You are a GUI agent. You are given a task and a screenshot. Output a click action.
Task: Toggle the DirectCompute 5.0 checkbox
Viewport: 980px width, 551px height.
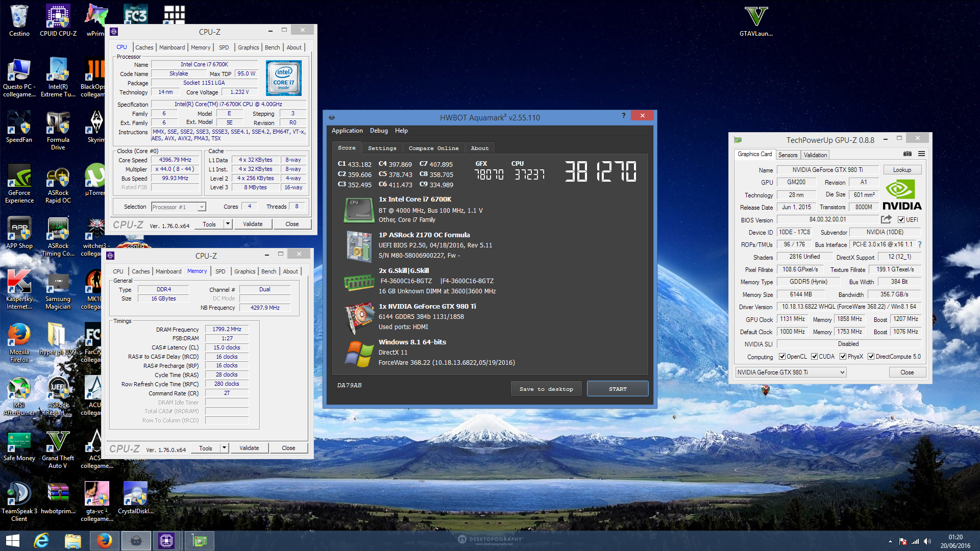pyautogui.click(x=871, y=357)
